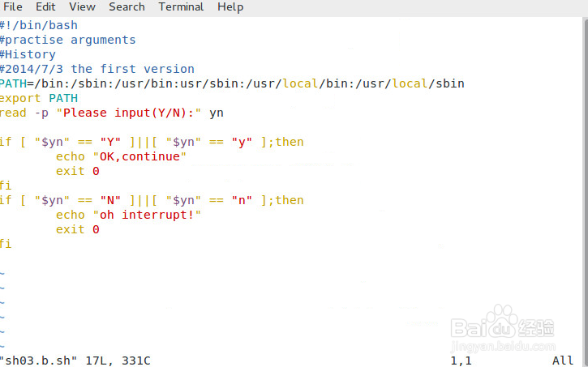Click the "oh interrupt!" echo string
The height and width of the screenshot is (367, 588).
click(x=147, y=215)
